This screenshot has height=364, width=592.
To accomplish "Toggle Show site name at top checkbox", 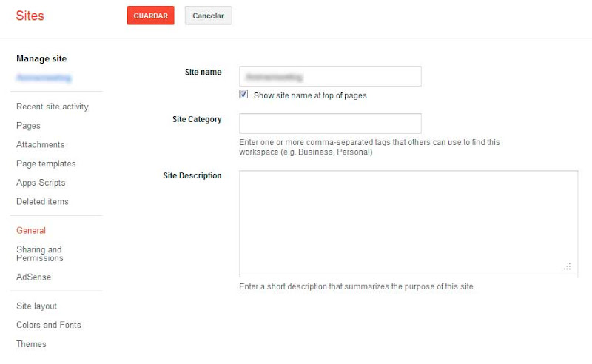I will (x=243, y=95).
